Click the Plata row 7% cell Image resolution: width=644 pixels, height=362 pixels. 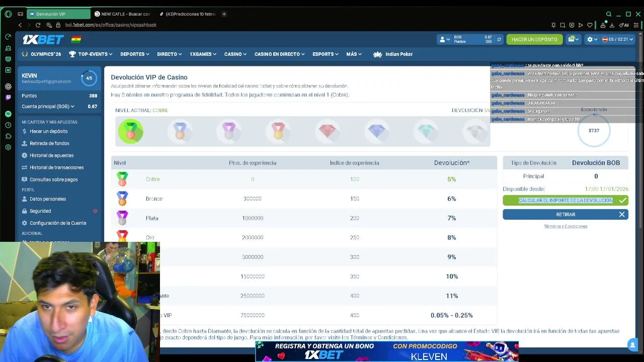(x=451, y=218)
